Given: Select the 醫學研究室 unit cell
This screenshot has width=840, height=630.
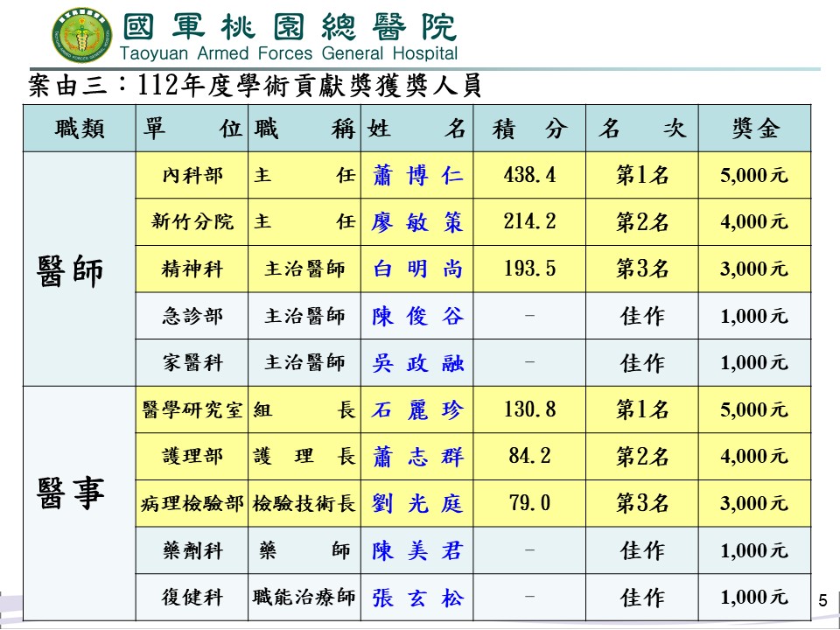Looking at the screenshot, I should pyautogui.click(x=192, y=409).
